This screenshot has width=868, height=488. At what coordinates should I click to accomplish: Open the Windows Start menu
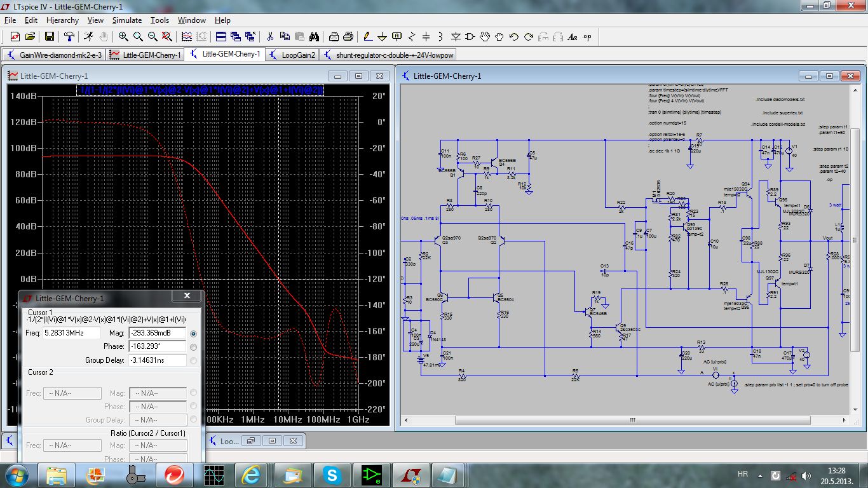tap(17, 475)
